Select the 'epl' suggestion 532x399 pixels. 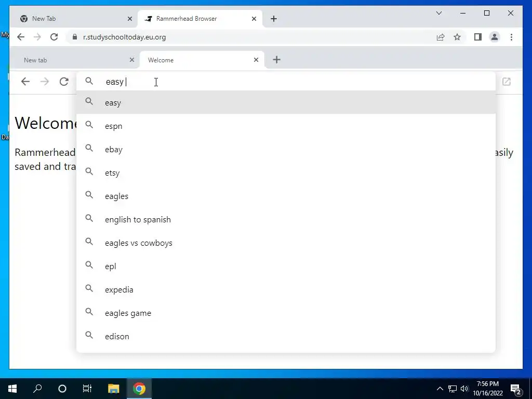coord(286,267)
